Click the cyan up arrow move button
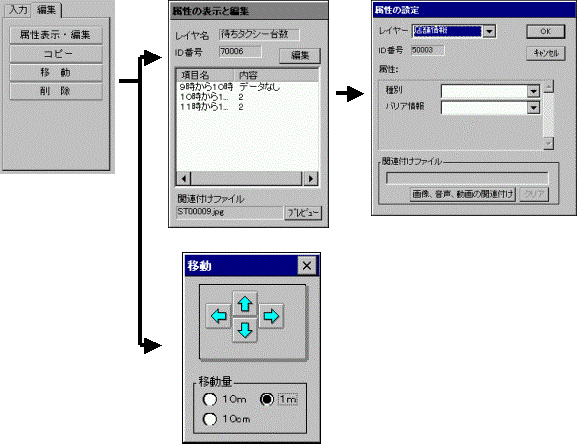Image resolution: width=577 pixels, height=444 pixels. click(x=245, y=304)
